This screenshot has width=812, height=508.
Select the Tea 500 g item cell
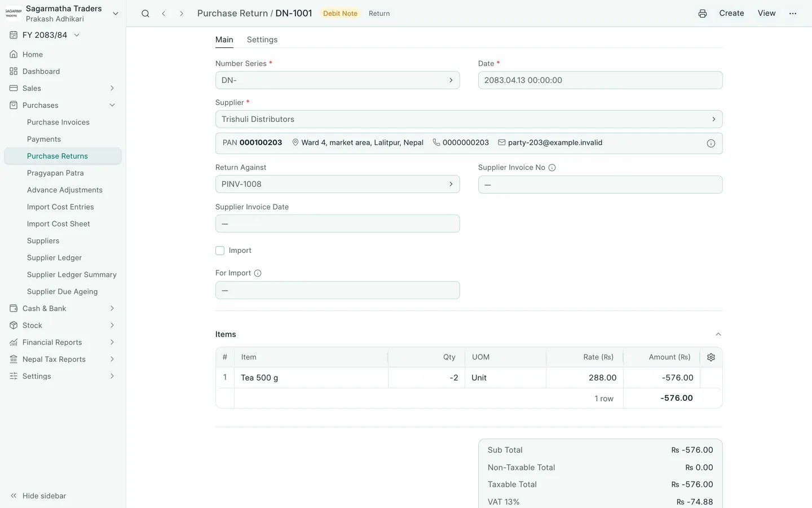(x=311, y=378)
